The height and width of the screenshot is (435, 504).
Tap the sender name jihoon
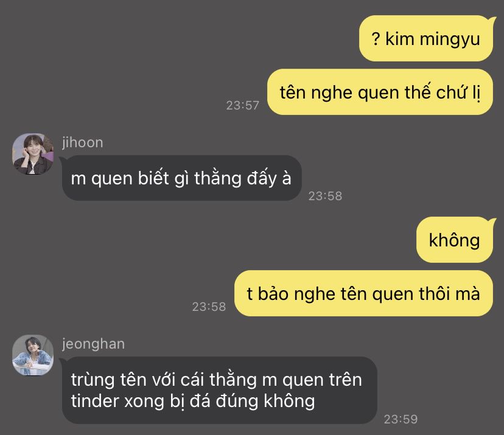83,142
